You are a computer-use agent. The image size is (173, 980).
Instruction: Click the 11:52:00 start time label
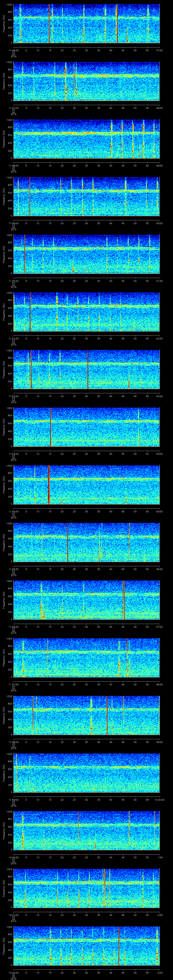[x=13, y=396]
